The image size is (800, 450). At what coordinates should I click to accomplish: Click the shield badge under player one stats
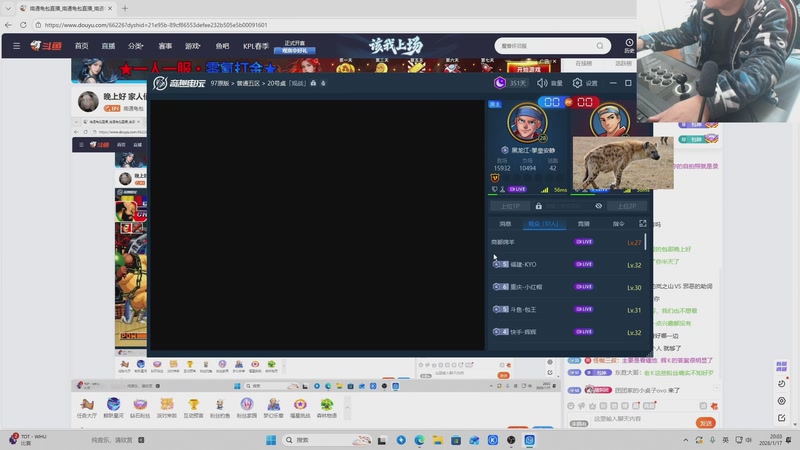[494, 178]
